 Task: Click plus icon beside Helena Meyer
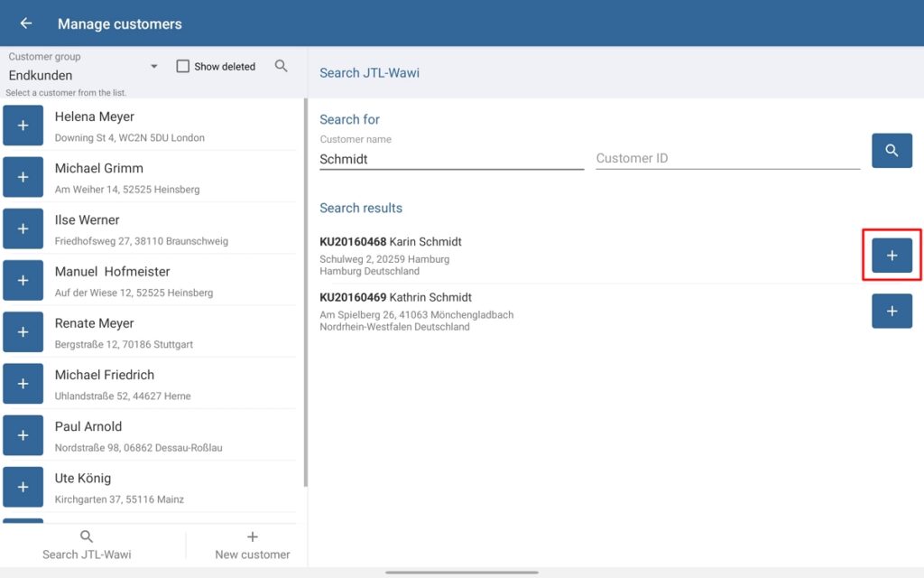(23, 125)
